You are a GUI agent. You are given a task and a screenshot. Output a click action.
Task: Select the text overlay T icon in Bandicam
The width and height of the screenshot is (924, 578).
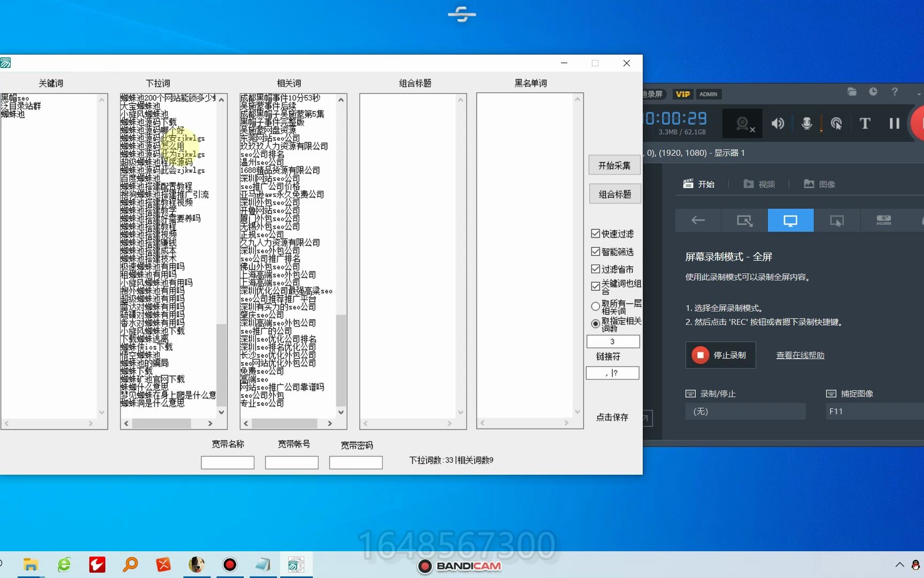tap(865, 124)
